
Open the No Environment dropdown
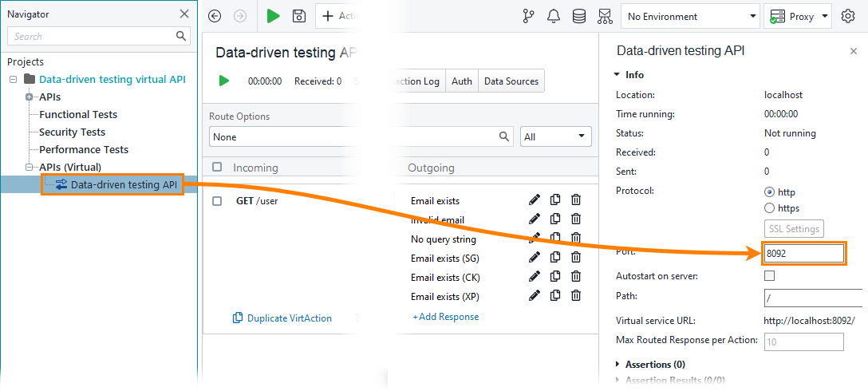click(692, 16)
